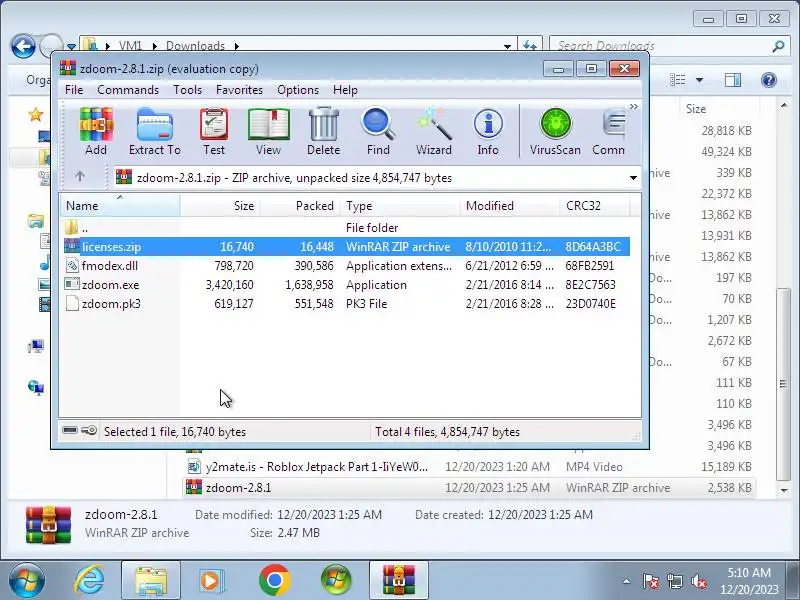This screenshot has height=600, width=800.
Task: Sort by the Modified column header
Action: click(x=509, y=206)
